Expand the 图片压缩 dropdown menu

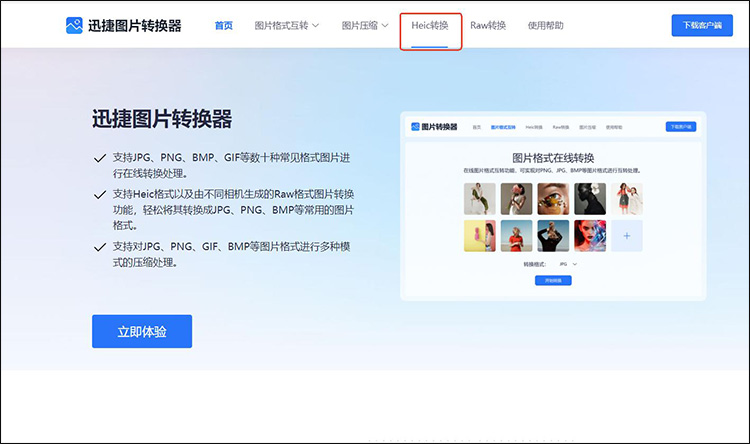pos(364,25)
